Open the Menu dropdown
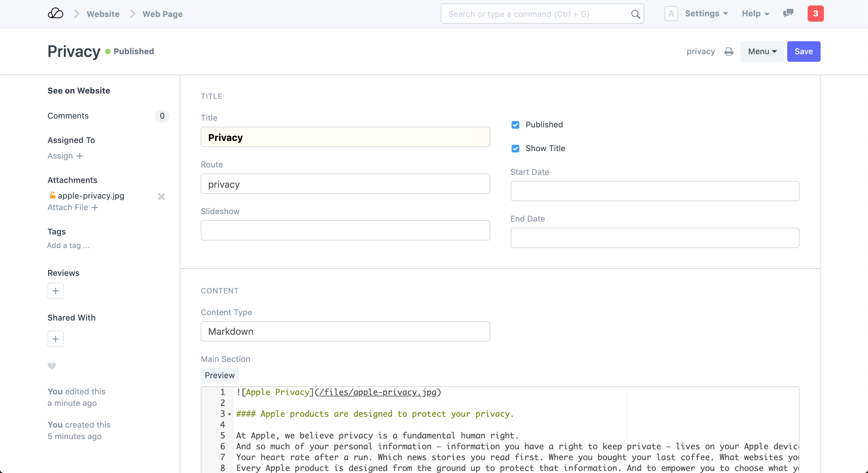This screenshot has width=868, height=473. pos(762,52)
